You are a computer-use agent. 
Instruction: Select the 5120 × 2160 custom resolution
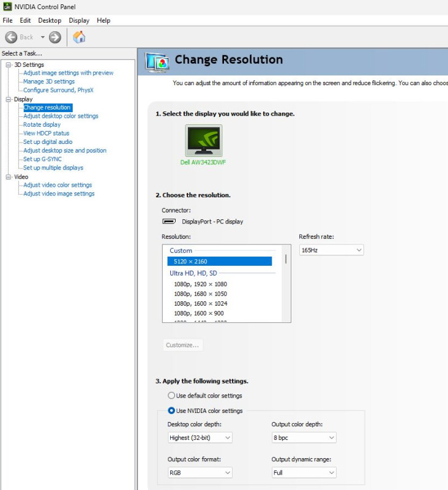tap(220, 262)
